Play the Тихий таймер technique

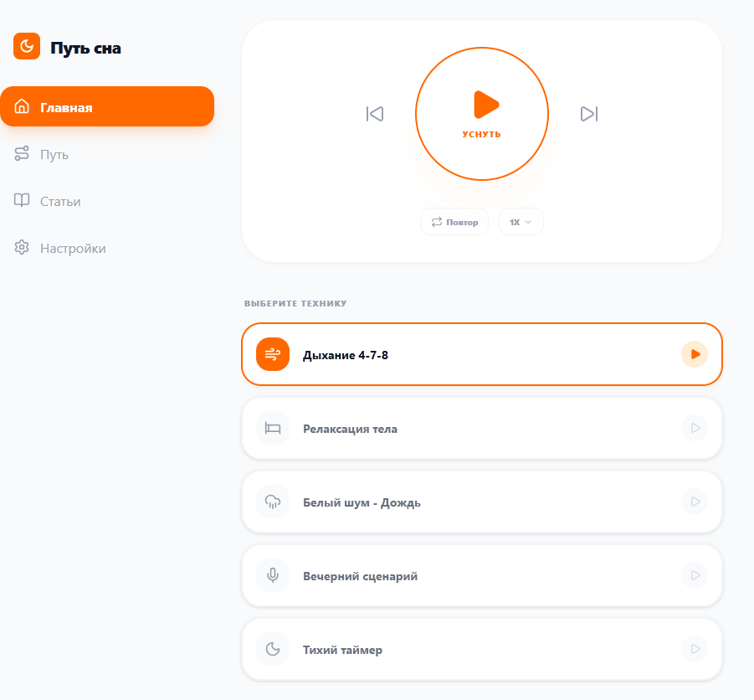click(x=694, y=649)
